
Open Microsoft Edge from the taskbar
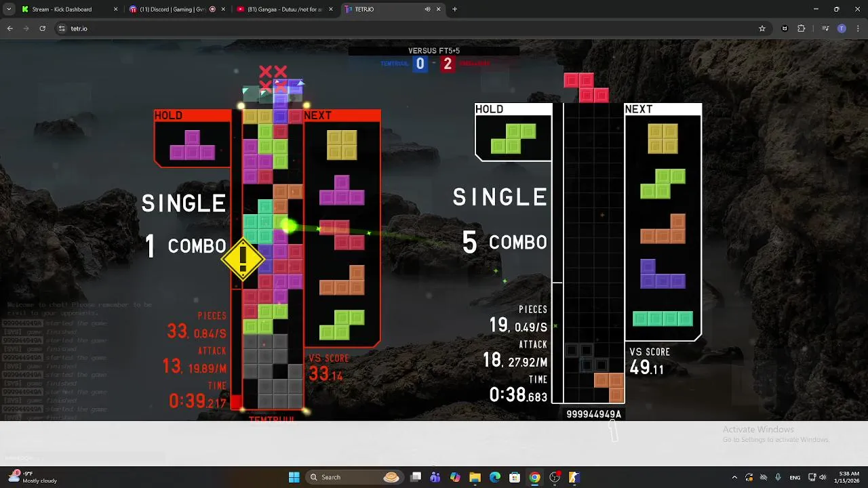pos(495,477)
